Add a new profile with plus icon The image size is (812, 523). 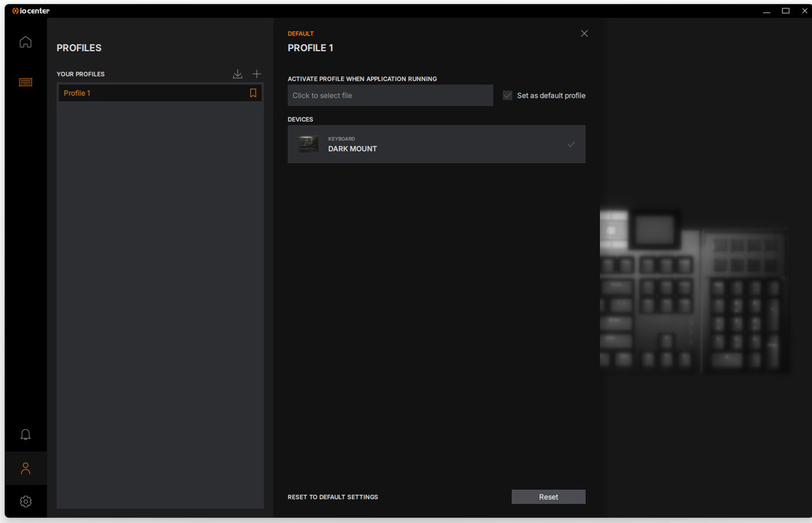pyautogui.click(x=256, y=74)
